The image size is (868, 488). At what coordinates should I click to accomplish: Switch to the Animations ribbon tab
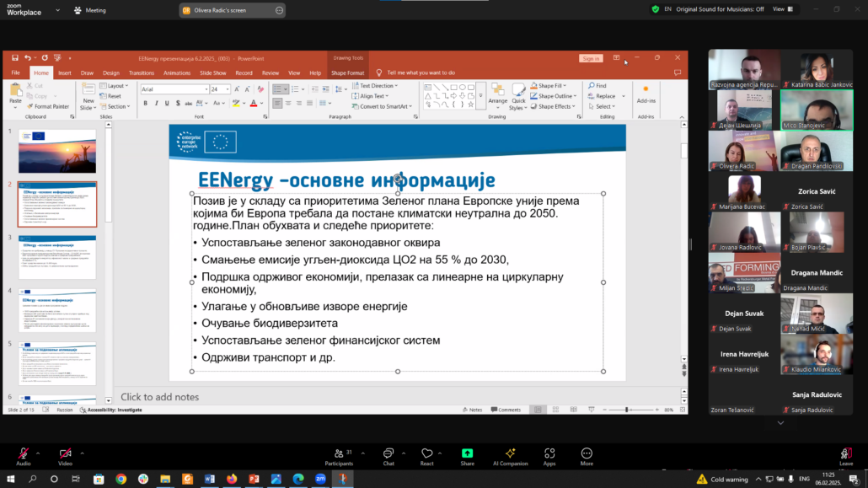click(177, 72)
